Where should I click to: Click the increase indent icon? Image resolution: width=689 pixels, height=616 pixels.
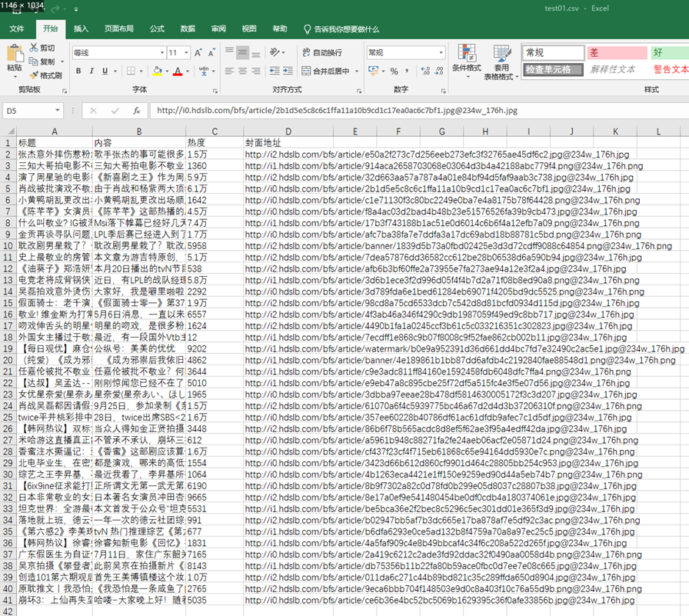tap(288, 71)
